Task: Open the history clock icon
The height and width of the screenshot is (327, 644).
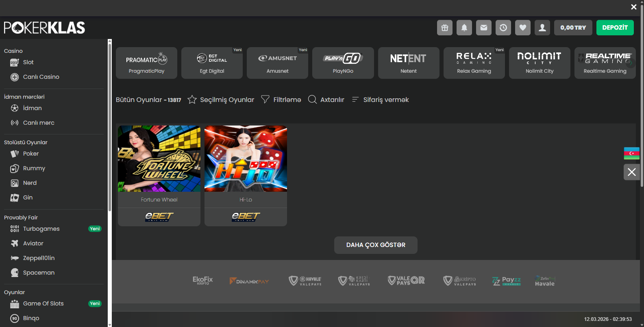Action: click(x=503, y=28)
